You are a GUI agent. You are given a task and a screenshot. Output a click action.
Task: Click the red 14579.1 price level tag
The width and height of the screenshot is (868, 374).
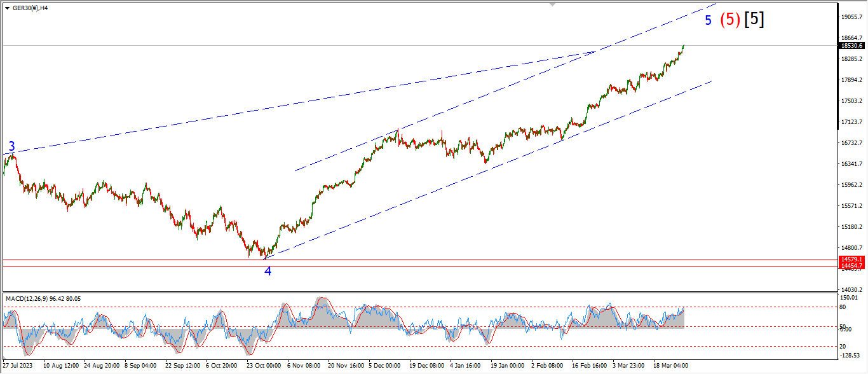[851, 260]
